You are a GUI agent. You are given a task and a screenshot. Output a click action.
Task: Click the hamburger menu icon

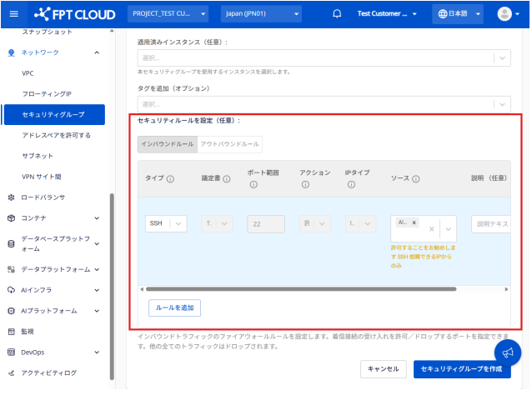[14, 14]
